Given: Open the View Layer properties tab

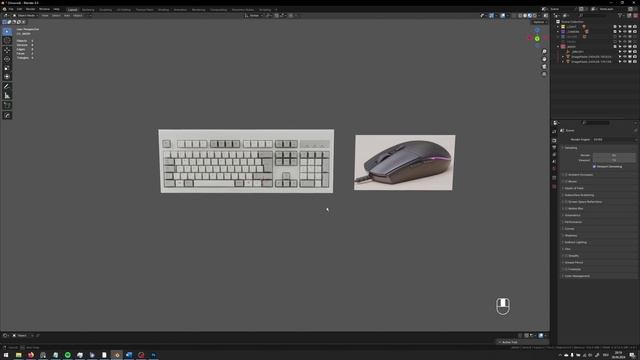Looking at the screenshot, I should [554, 155].
